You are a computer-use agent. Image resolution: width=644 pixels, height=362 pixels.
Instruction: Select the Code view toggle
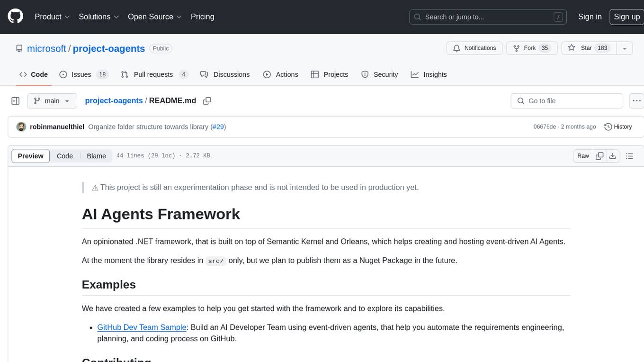(x=65, y=156)
